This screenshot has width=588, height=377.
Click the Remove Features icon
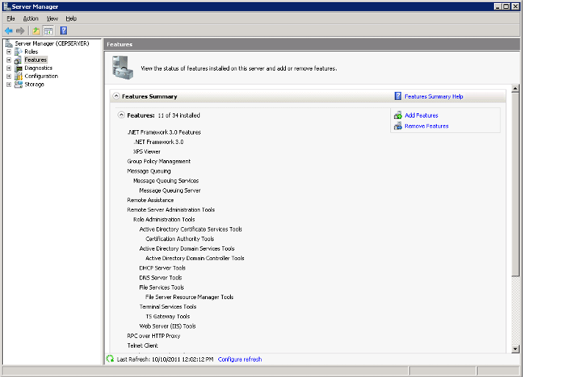tap(398, 126)
